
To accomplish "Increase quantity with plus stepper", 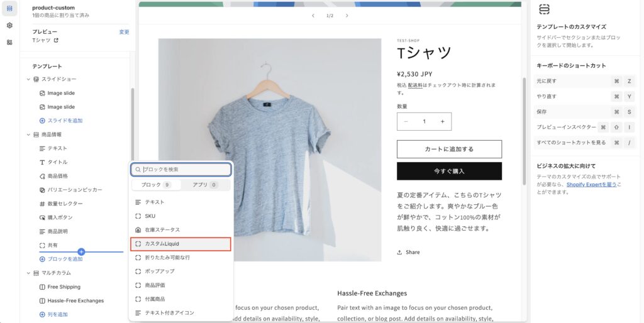I will (x=442, y=121).
